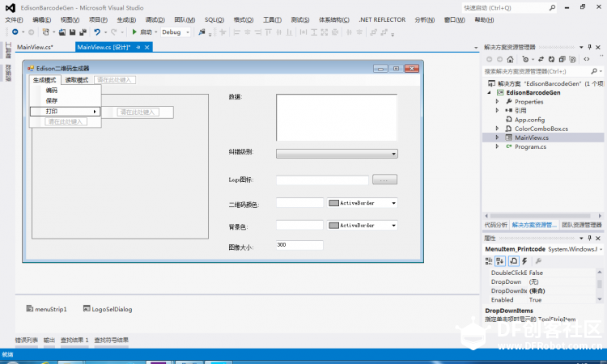Show the Properties page icon in Properties panel
Screen dimensions: 607x364
point(513,261)
